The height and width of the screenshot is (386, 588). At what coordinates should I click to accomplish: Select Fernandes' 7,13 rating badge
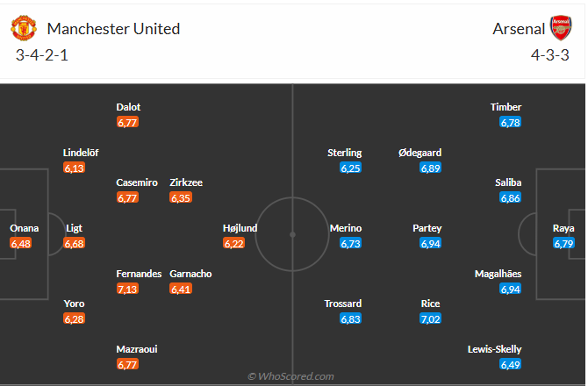[127, 289]
